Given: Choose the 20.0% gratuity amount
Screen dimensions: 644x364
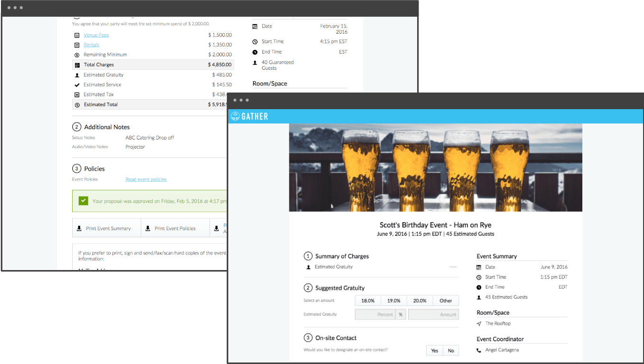Looking at the screenshot, I should point(420,300).
